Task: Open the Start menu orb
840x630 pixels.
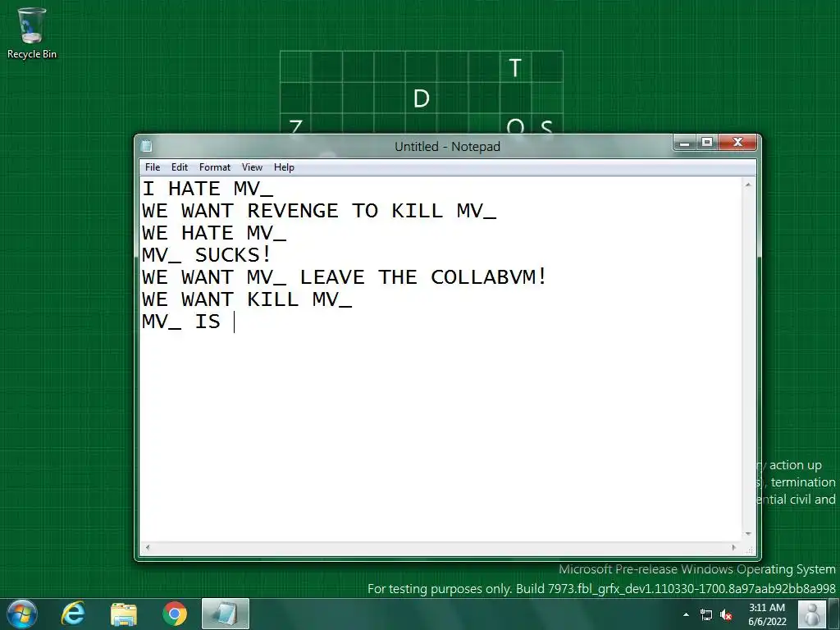Action: pyautogui.click(x=22, y=614)
